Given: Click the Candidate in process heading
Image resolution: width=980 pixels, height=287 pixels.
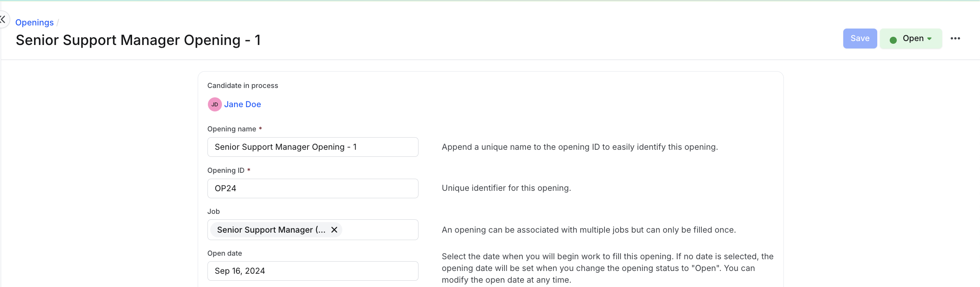Looking at the screenshot, I should [x=243, y=86].
